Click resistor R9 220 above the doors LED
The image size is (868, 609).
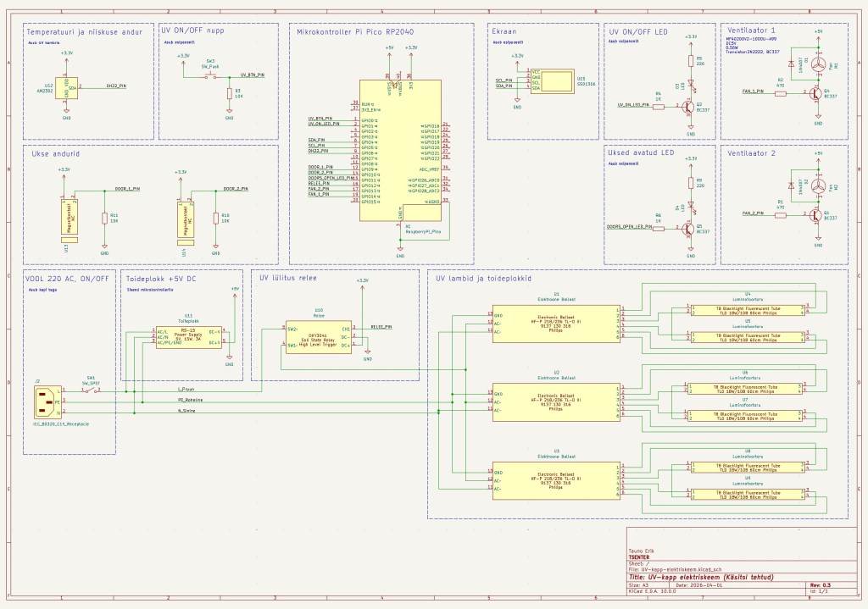pyautogui.click(x=691, y=182)
